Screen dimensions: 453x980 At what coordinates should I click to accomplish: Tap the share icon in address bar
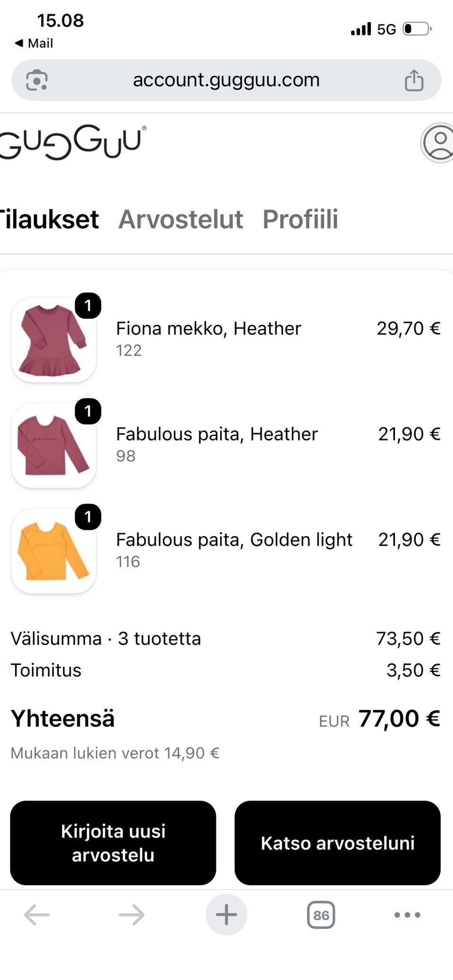click(x=414, y=80)
